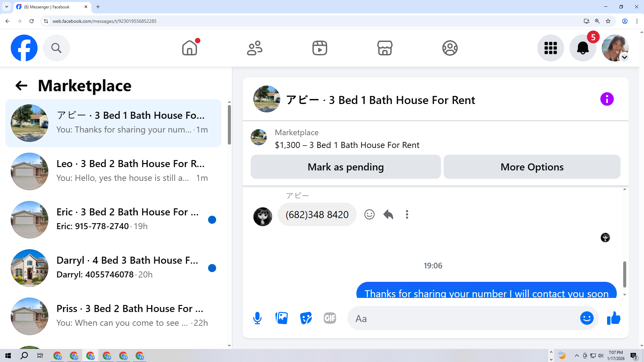Open the Marketplace store icon
This screenshot has height=362, width=644.
385,48
